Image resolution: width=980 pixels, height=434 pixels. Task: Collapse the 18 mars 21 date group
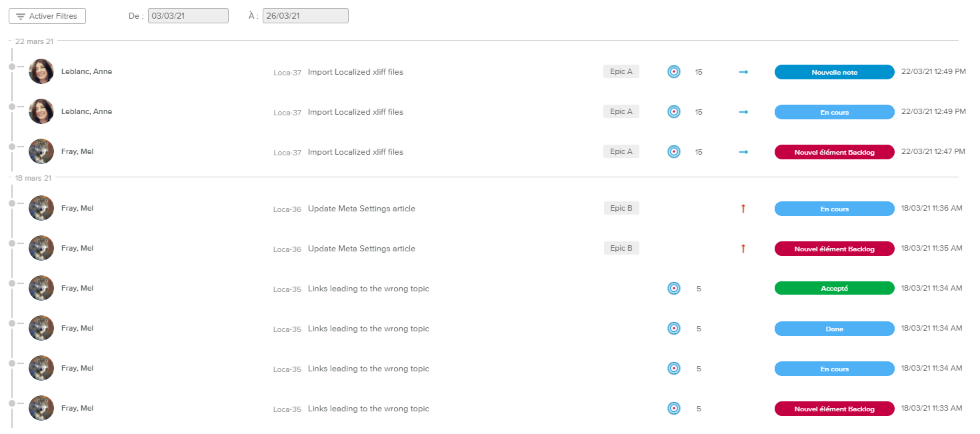(11, 178)
